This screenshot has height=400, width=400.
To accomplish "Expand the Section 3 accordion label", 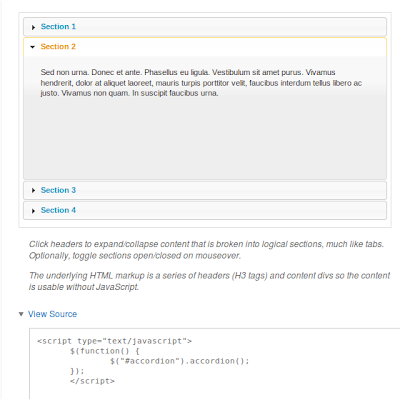I will tap(58, 190).
